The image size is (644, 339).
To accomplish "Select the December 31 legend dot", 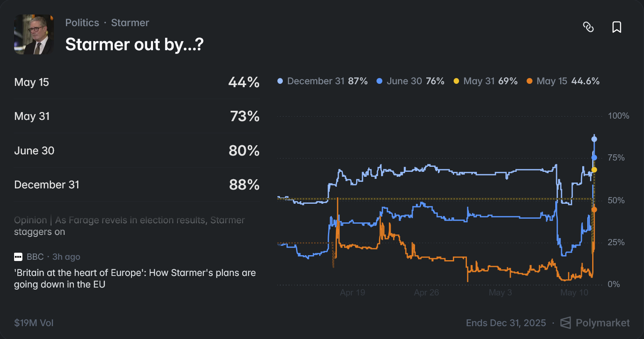I will 280,81.
